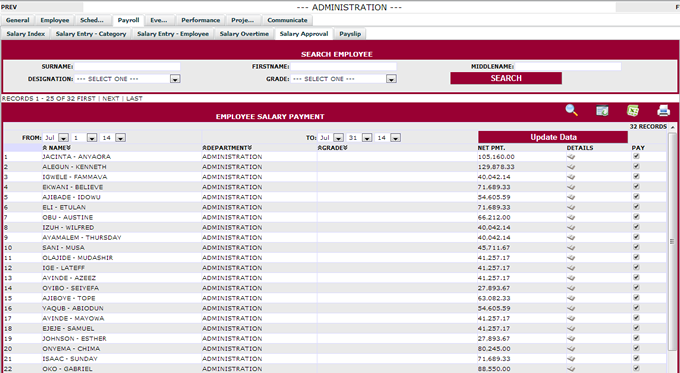The image size is (680, 373).
Task: Toggle PAY checkbox for ELI - ETULAN
Action: 636,206
